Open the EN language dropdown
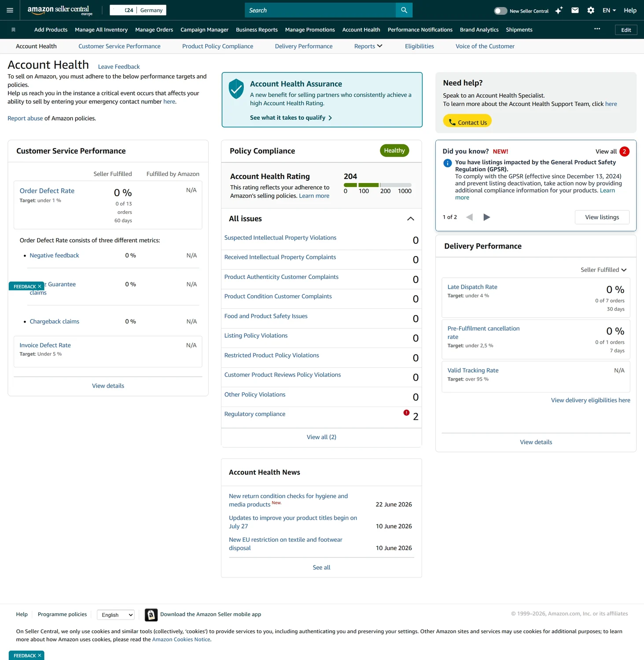 click(x=609, y=10)
